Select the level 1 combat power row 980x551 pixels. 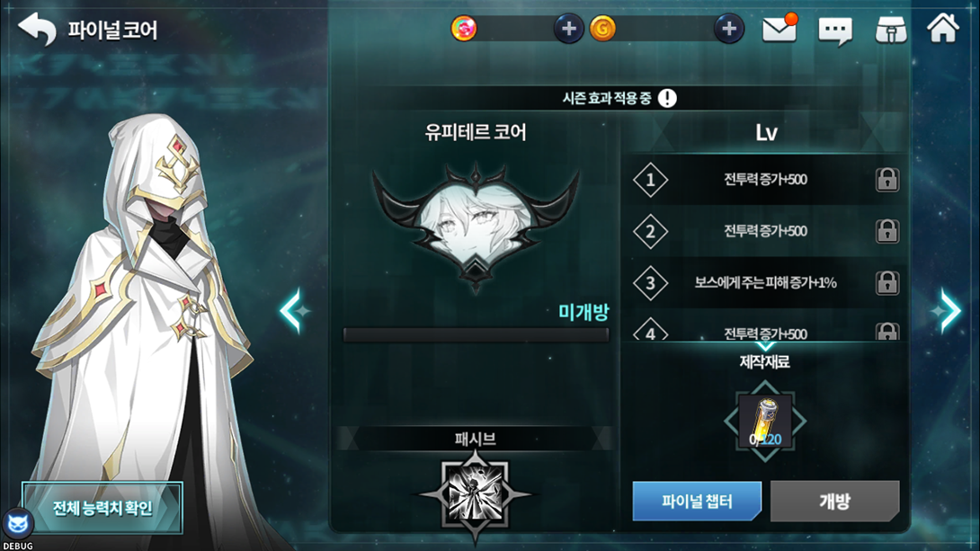coord(764,180)
